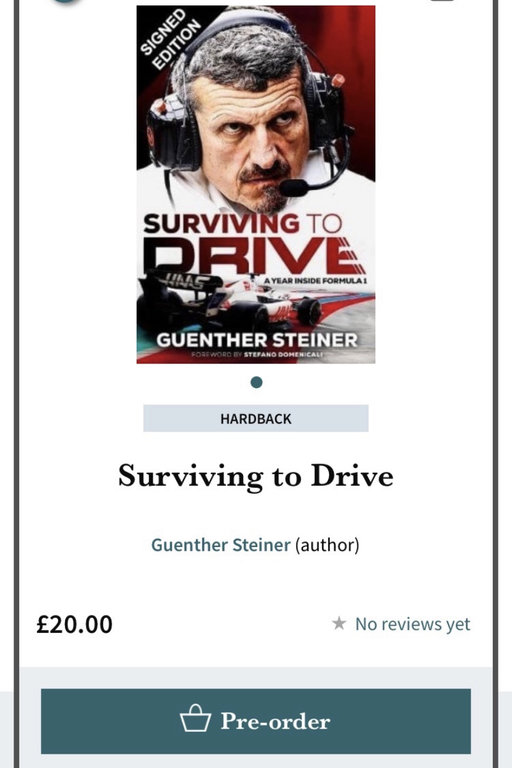Tap the red DRIVE word on cover
This screenshot has height=768, width=512.
tap(254, 256)
